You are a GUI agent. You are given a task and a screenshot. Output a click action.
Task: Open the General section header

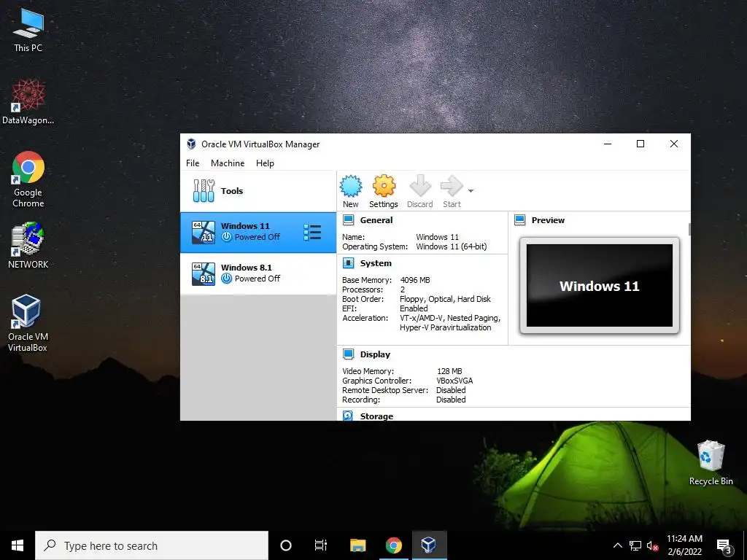tap(376, 220)
